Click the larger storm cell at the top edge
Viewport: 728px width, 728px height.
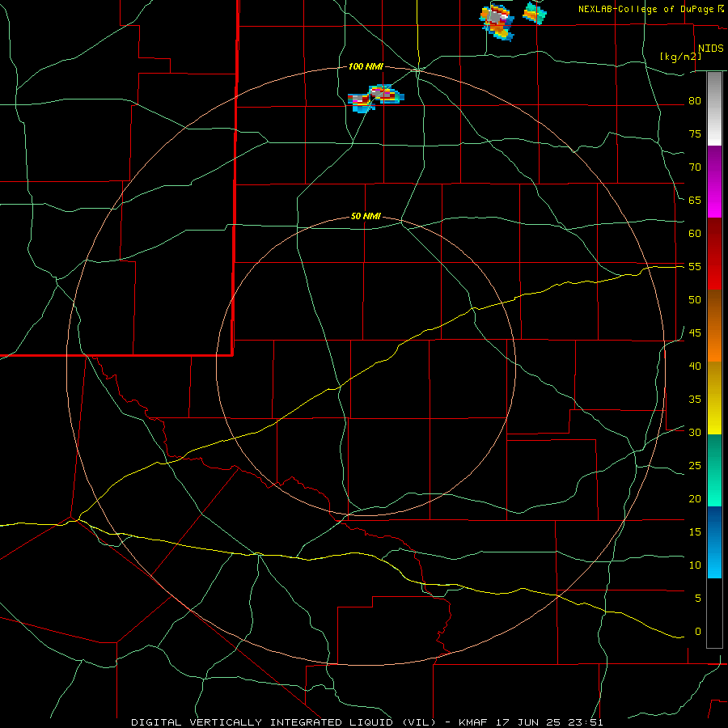pos(497,21)
